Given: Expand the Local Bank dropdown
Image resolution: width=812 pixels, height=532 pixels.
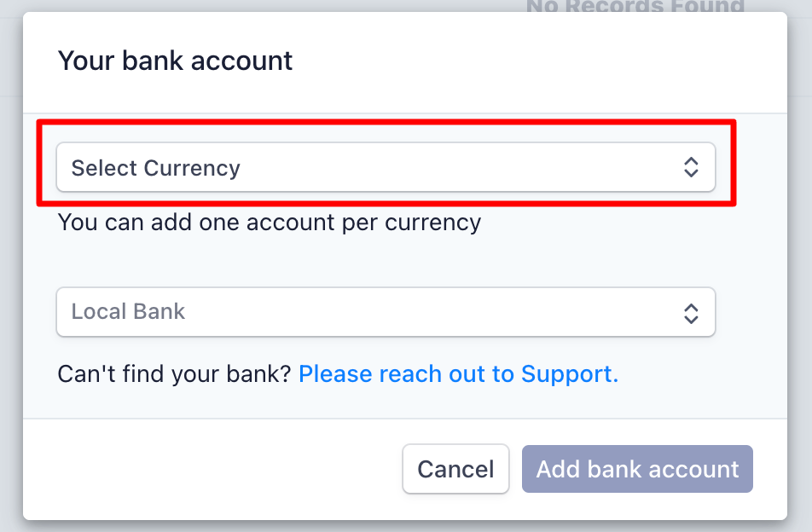Looking at the screenshot, I should point(386,312).
